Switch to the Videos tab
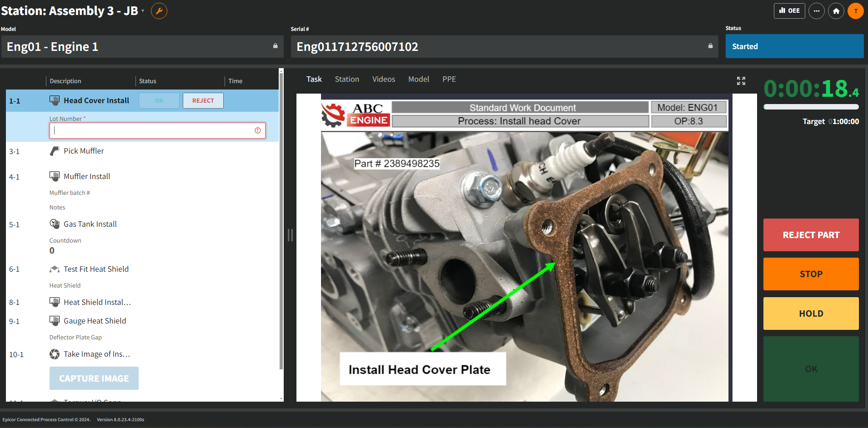Viewport: 868px width, 428px height. (x=383, y=79)
